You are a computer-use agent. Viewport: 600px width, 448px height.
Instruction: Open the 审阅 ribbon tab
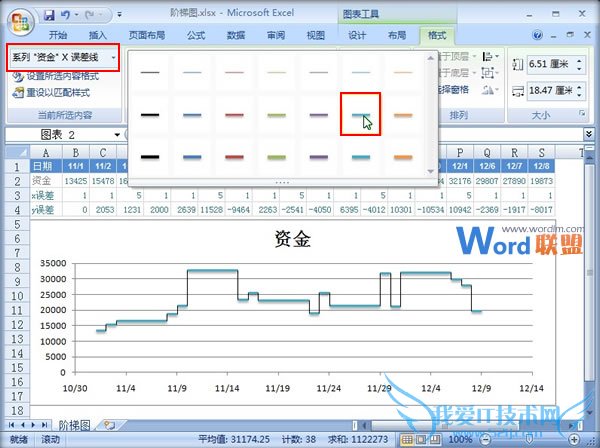tap(276, 35)
